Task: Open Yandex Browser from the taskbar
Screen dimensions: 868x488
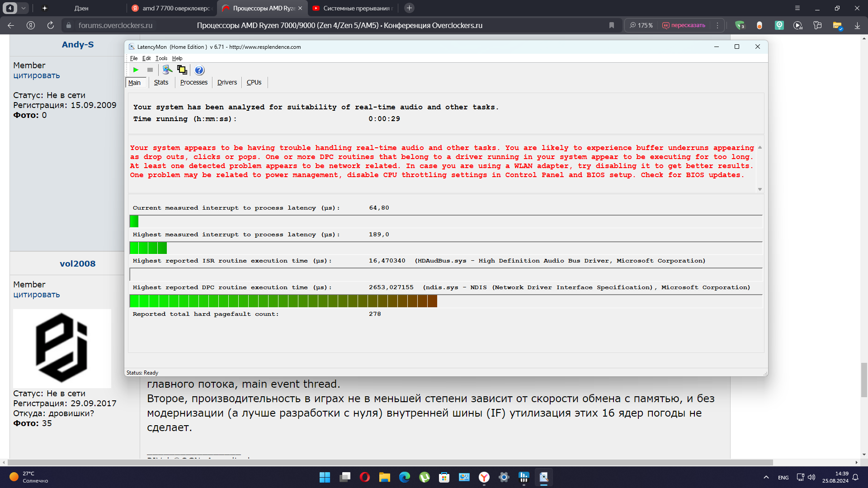Action: coord(484,477)
